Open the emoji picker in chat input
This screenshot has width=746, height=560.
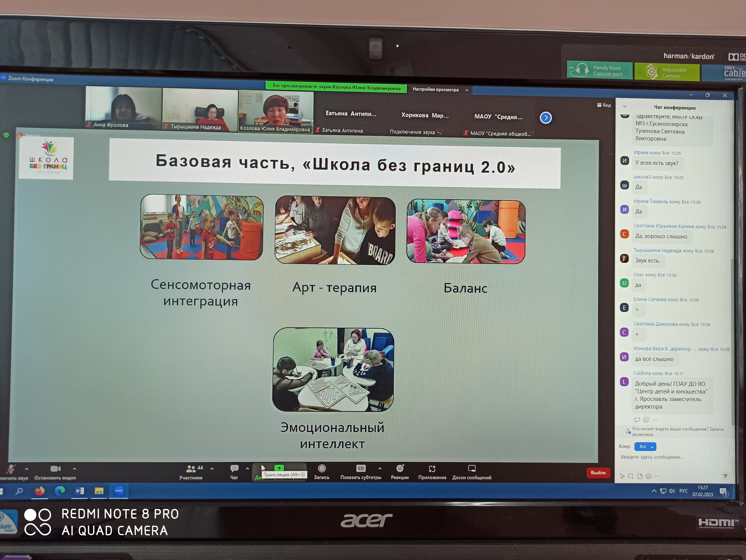pos(648,476)
